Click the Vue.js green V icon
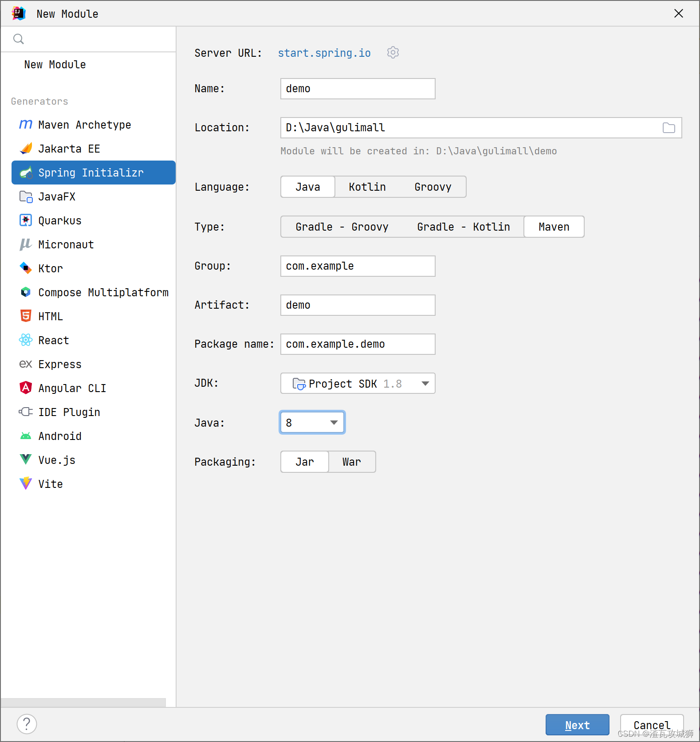 pyautogui.click(x=26, y=459)
